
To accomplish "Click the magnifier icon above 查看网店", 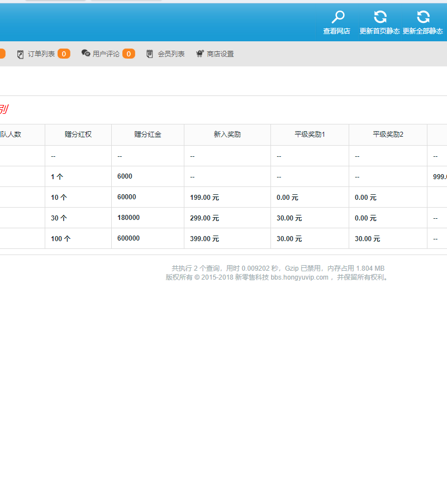I will click(x=338, y=17).
